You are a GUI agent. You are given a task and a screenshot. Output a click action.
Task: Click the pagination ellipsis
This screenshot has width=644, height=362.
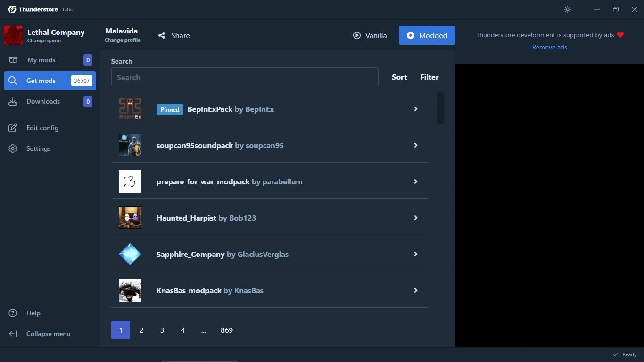204,330
